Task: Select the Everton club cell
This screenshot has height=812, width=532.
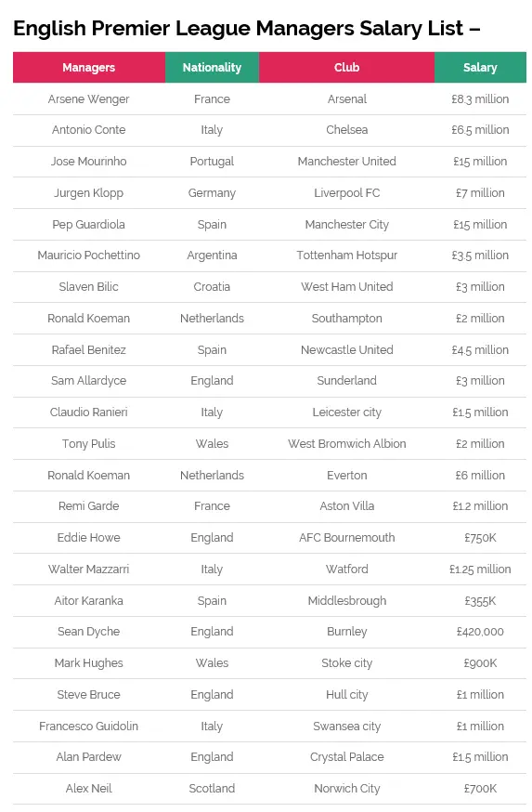Action: coord(346,476)
